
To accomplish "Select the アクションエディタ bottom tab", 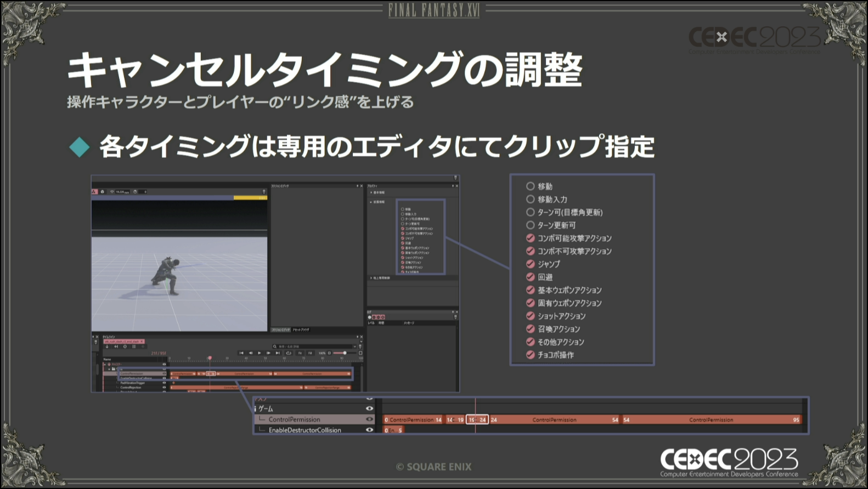I will pyautogui.click(x=281, y=330).
